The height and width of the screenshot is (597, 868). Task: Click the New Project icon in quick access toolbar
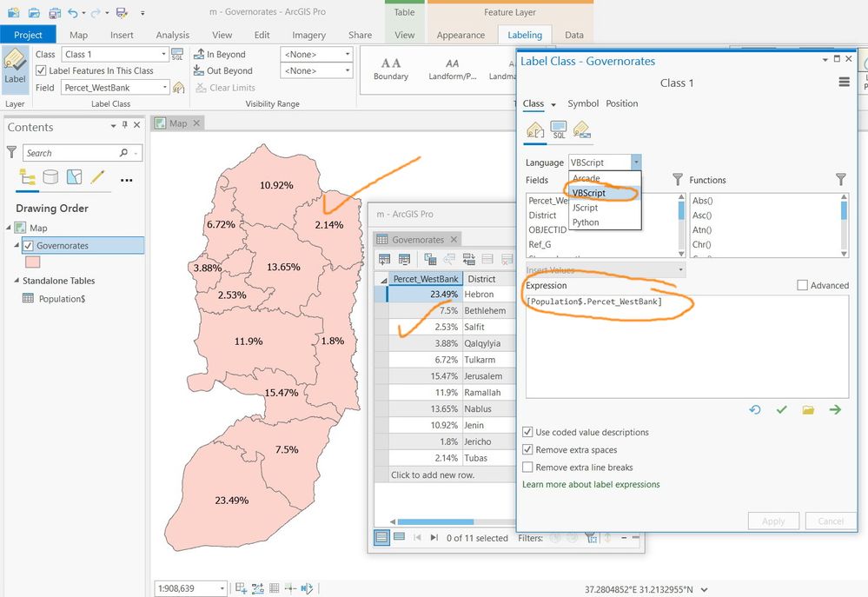pos(13,11)
